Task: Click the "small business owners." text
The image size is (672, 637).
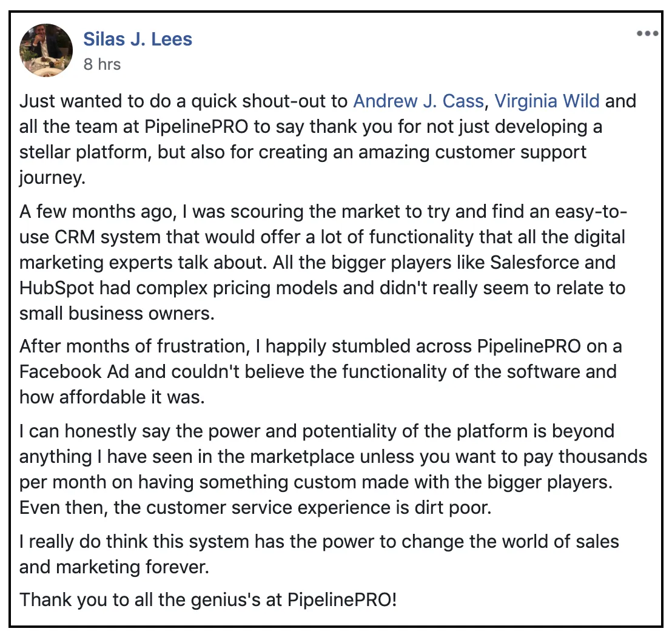Action: tap(117, 314)
